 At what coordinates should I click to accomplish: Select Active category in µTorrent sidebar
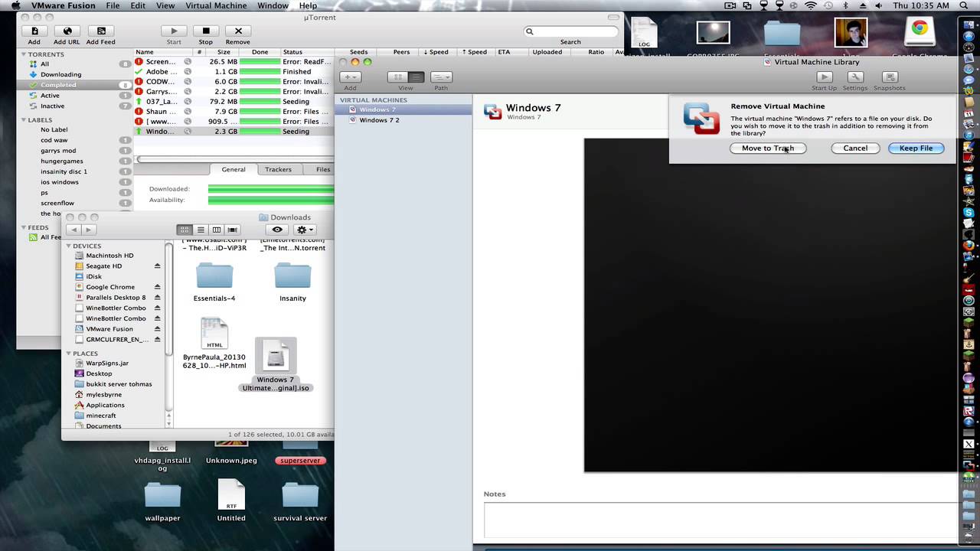tap(50, 96)
